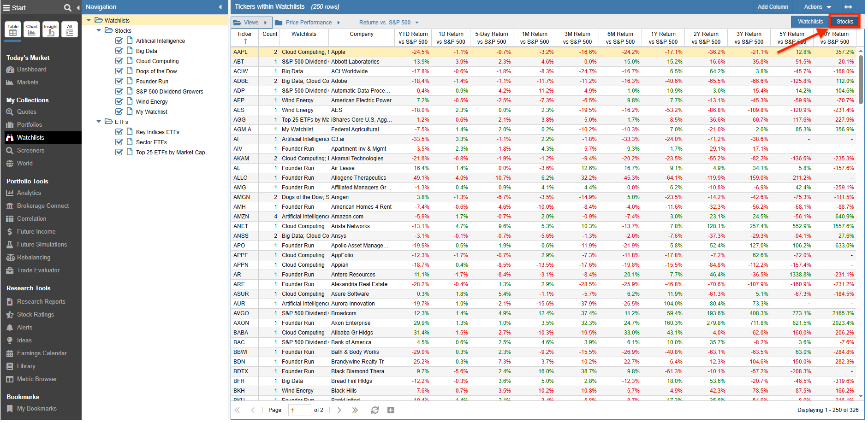The height and width of the screenshot is (423, 868).
Task: Switch to Insight view icon
Action: pyautogui.click(x=51, y=29)
